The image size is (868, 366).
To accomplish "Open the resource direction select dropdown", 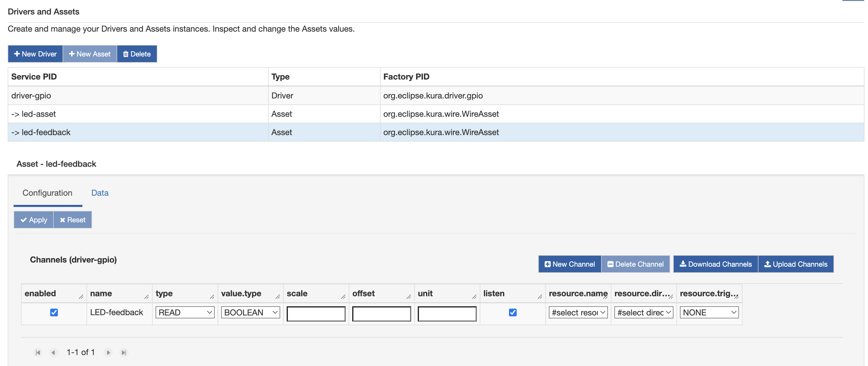I will [644, 313].
